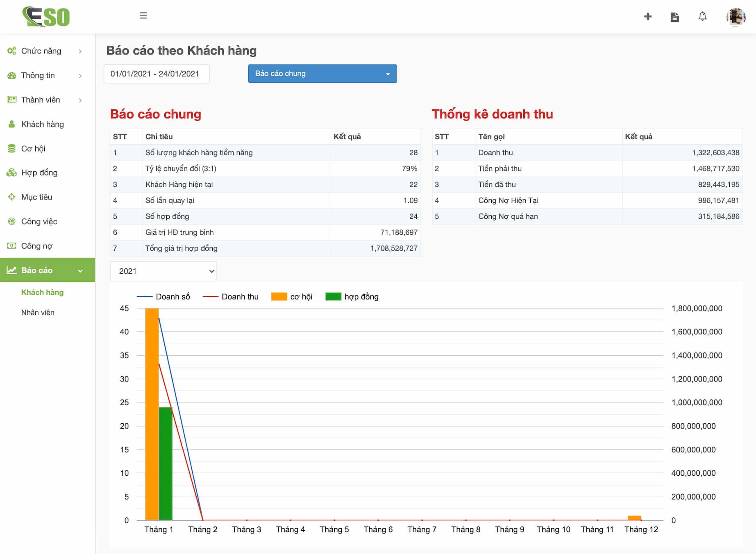756x554 pixels.
Task: Open the notifications bell
Action: pyautogui.click(x=702, y=17)
